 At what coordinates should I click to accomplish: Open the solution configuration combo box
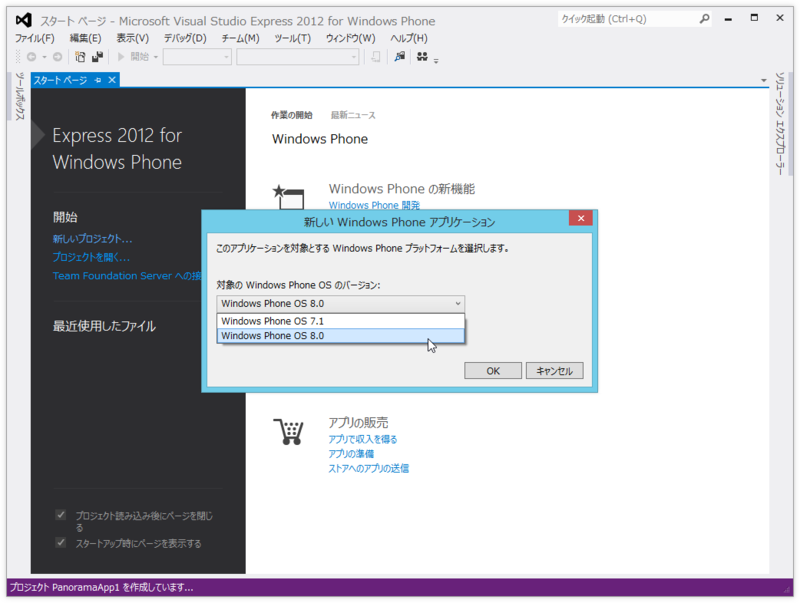point(197,57)
